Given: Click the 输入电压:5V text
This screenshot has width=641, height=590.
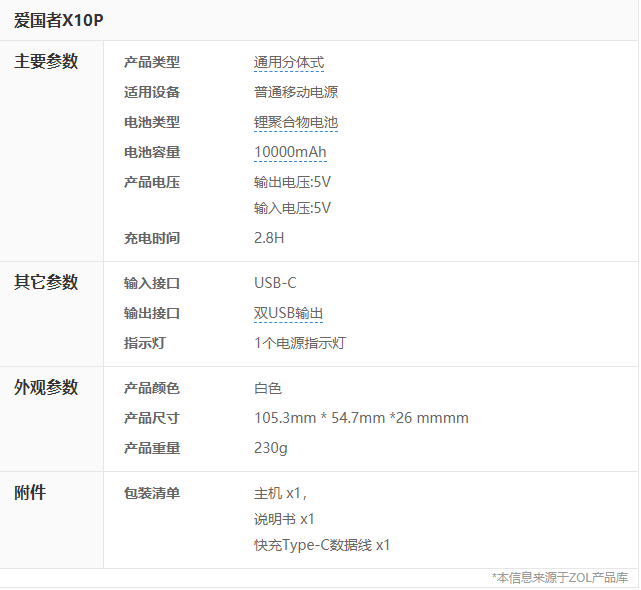Looking at the screenshot, I should pos(292,208).
